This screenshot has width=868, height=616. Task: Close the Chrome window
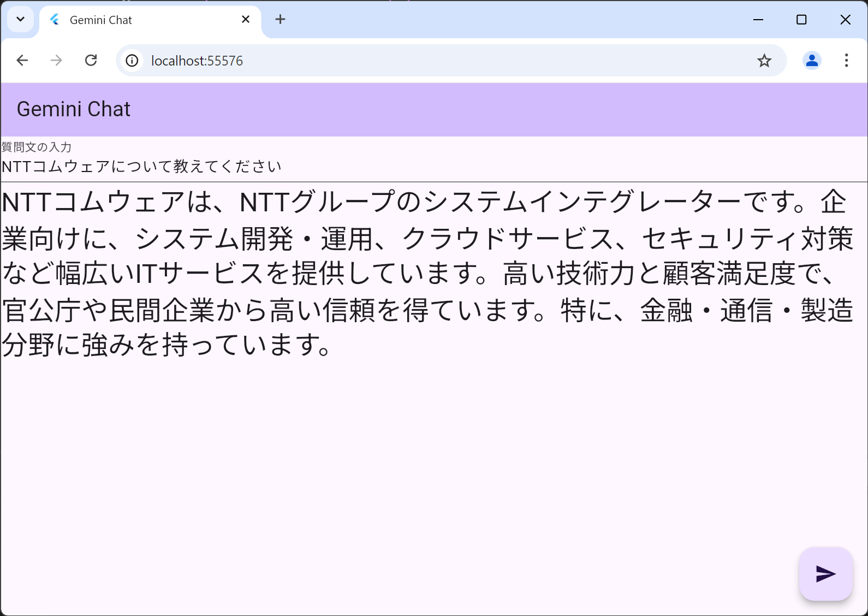click(x=845, y=20)
